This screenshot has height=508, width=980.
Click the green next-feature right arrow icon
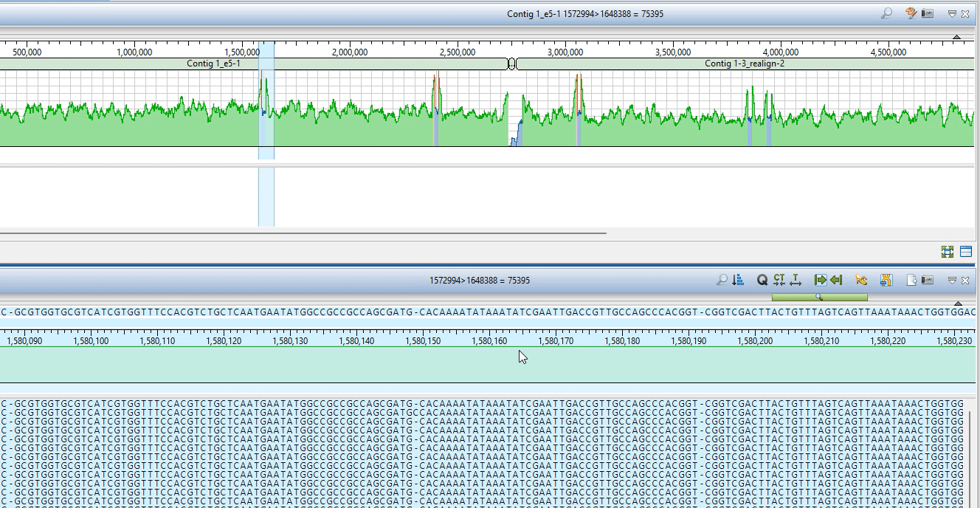pos(820,280)
